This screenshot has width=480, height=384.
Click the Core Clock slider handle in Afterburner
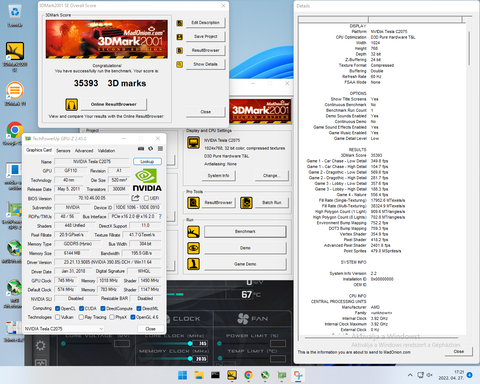click(190, 343)
